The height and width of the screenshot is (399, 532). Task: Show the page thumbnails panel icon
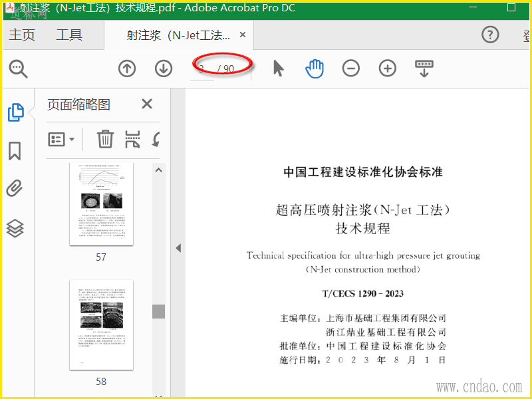click(x=15, y=112)
